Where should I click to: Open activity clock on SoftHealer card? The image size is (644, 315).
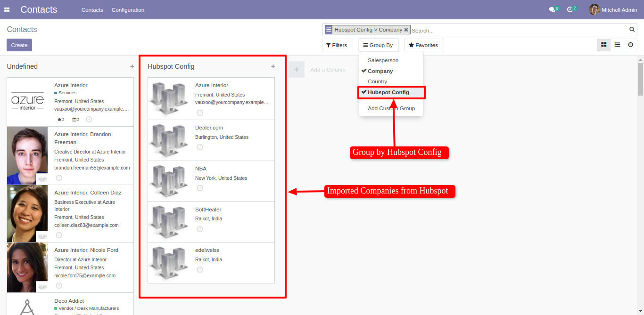pos(200,229)
